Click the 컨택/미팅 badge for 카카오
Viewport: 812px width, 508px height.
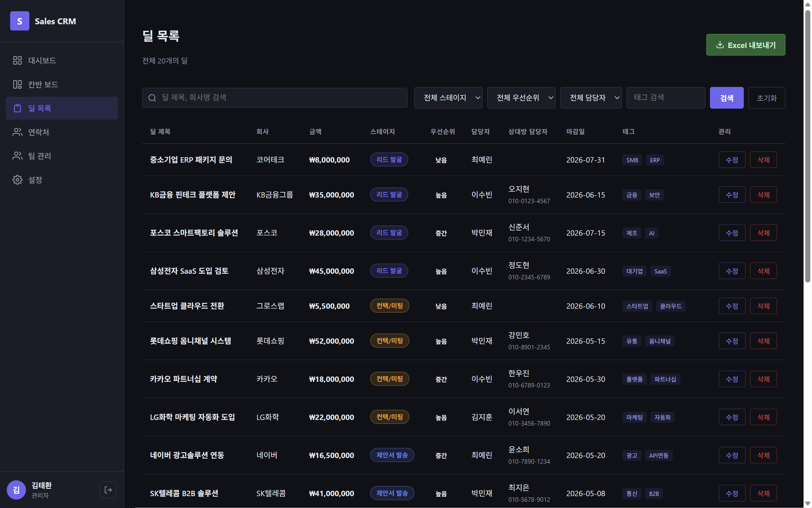[x=390, y=379]
